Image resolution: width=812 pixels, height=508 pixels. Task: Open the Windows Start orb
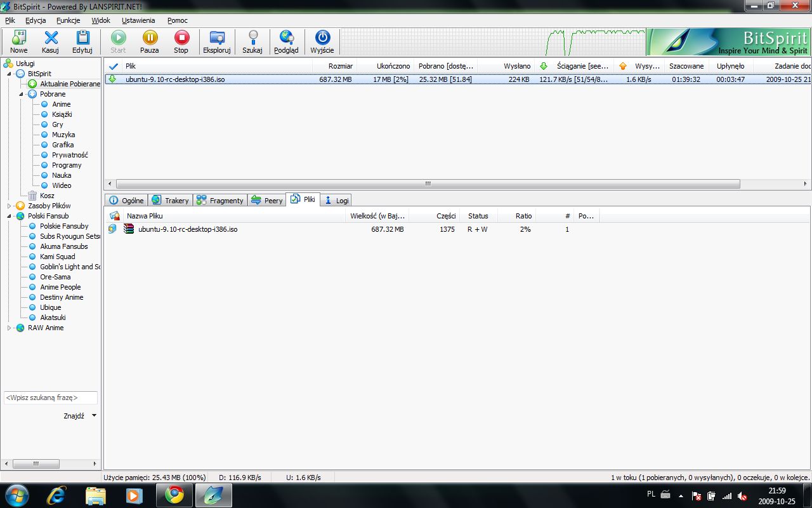point(16,495)
